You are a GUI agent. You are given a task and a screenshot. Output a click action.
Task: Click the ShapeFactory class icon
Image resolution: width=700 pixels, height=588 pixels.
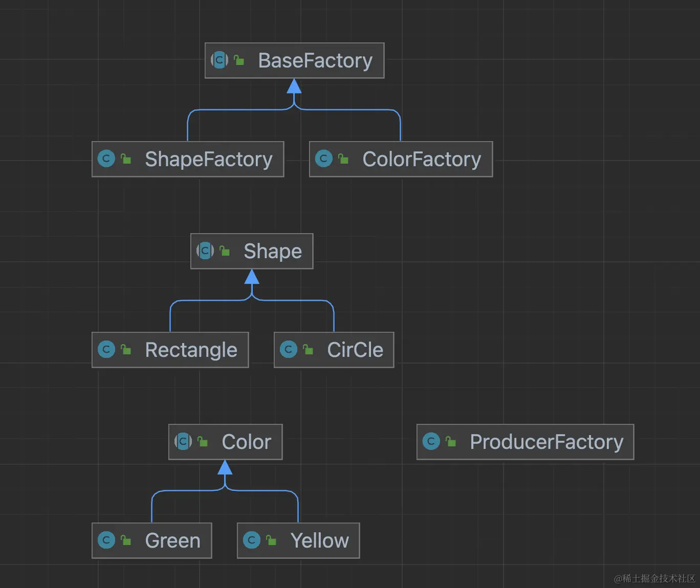tap(106, 159)
